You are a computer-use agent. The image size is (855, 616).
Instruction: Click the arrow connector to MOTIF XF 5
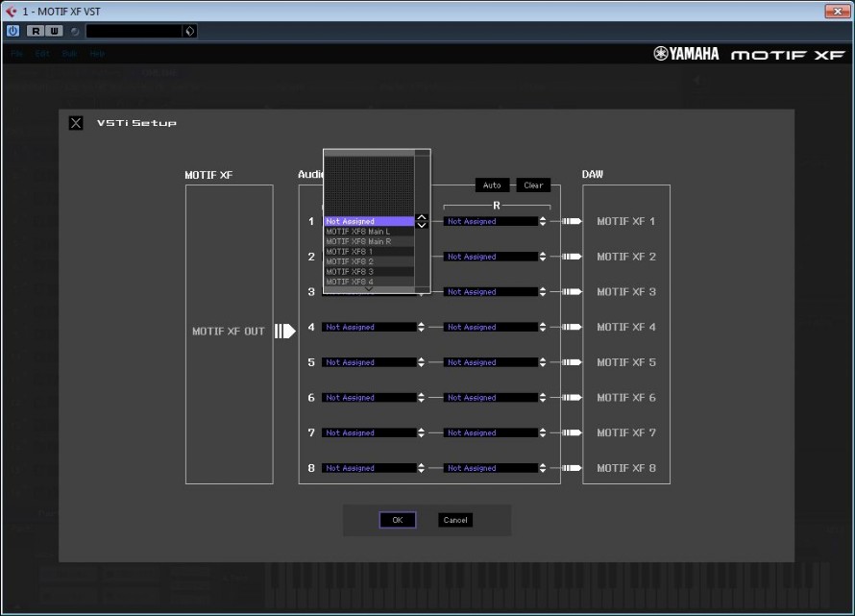pos(572,362)
